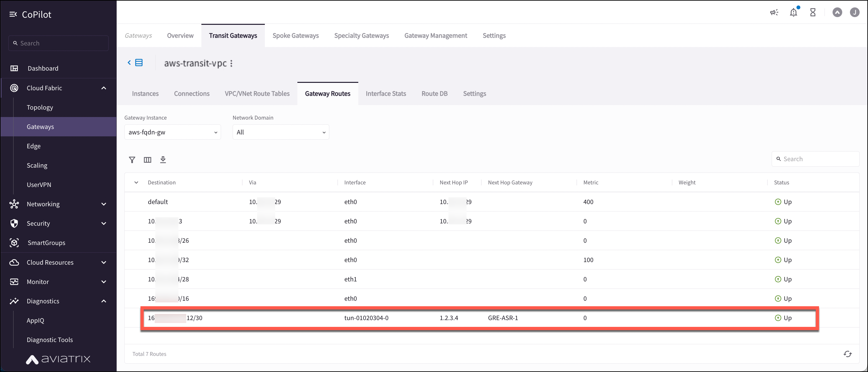Collapse the Cloud Fabric sidebar section
868x372 pixels.
(104, 88)
